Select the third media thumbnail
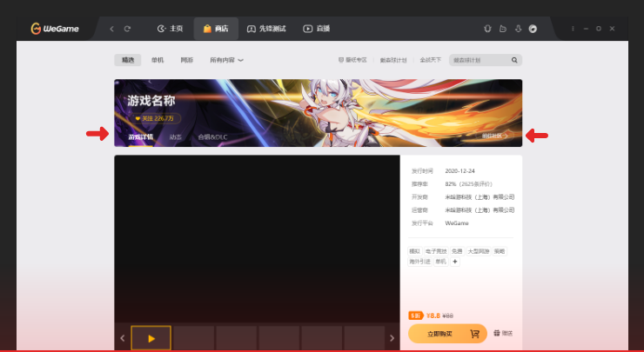Screen dimensions: 644x352 pos(237,338)
